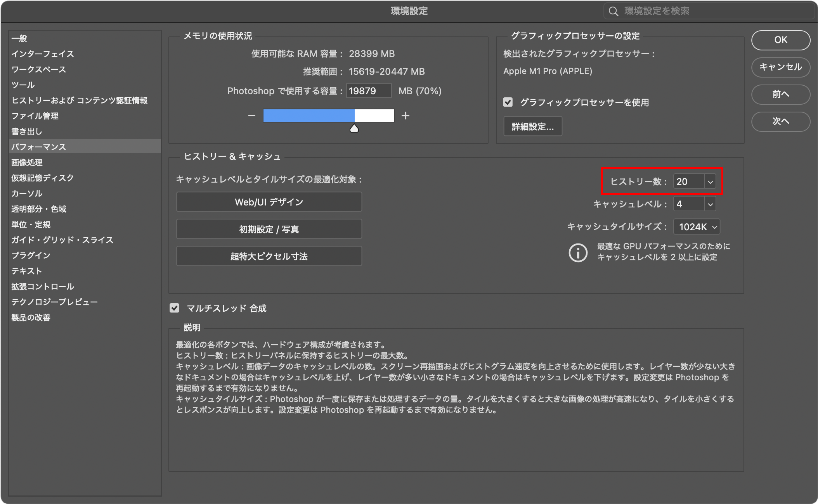Image resolution: width=818 pixels, height=504 pixels.
Task: Select 仮想記憶ディスク in the sidebar
Action: [85, 178]
